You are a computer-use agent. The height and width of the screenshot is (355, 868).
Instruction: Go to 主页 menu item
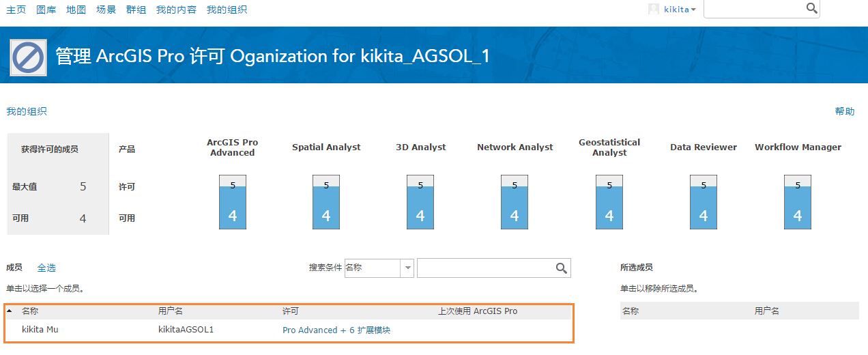tap(16, 10)
